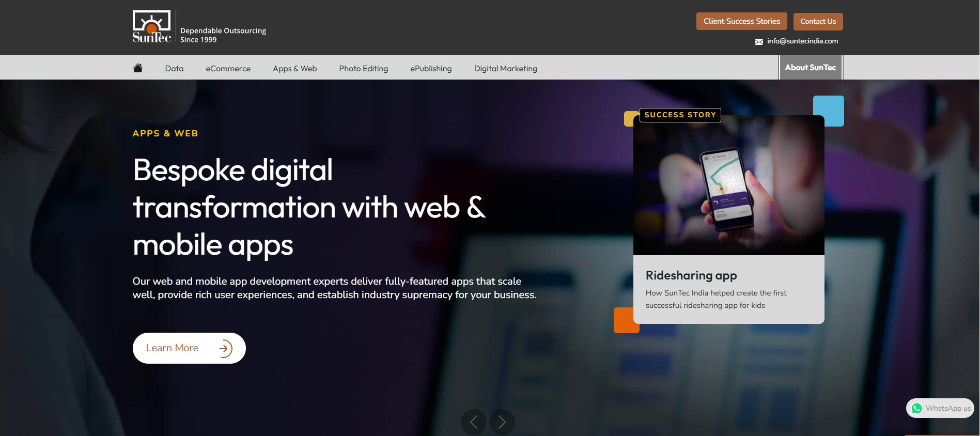The width and height of the screenshot is (980, 436).
Task: Go to previous slide arrow
Action: (473, 422)
